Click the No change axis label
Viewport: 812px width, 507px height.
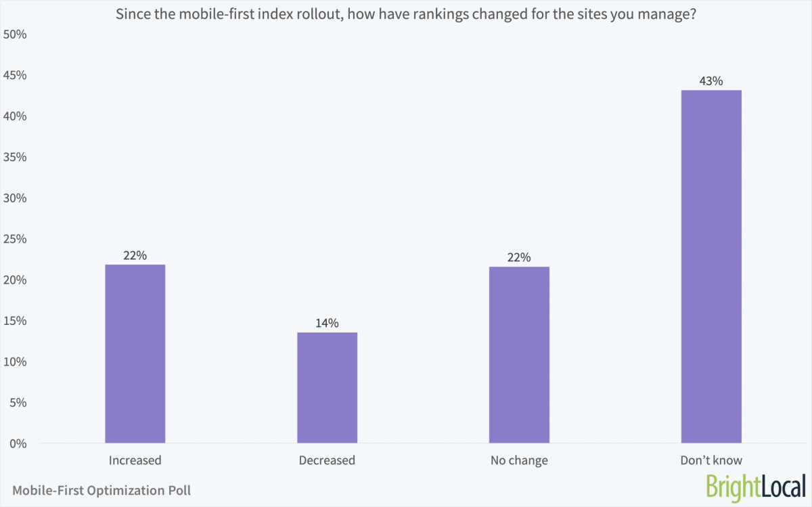(x=519, y=460)
